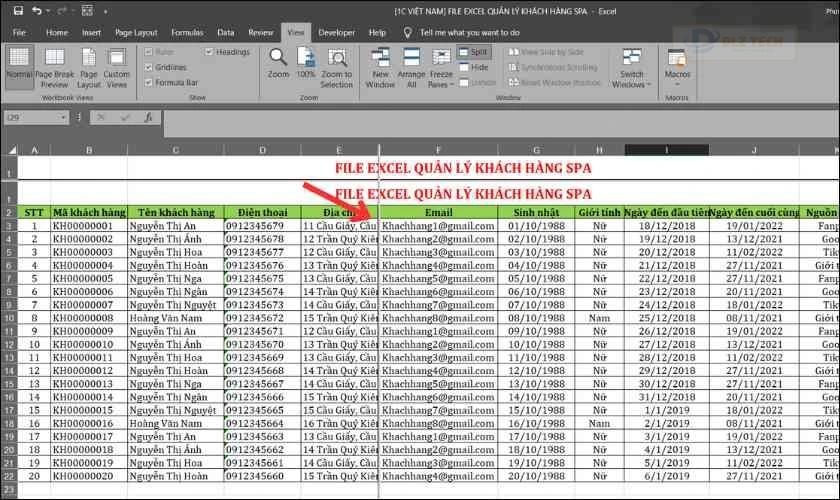Select row 10 header

9,318
